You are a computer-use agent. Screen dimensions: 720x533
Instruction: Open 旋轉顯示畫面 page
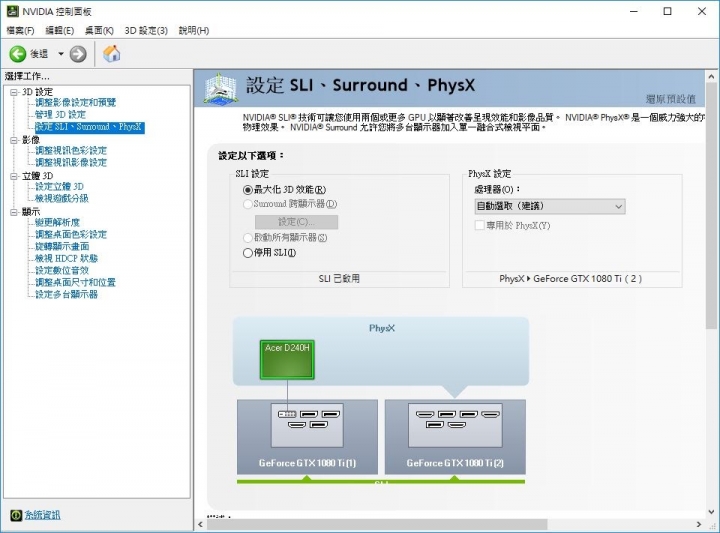pyautogui.click(x=62, y=246)
